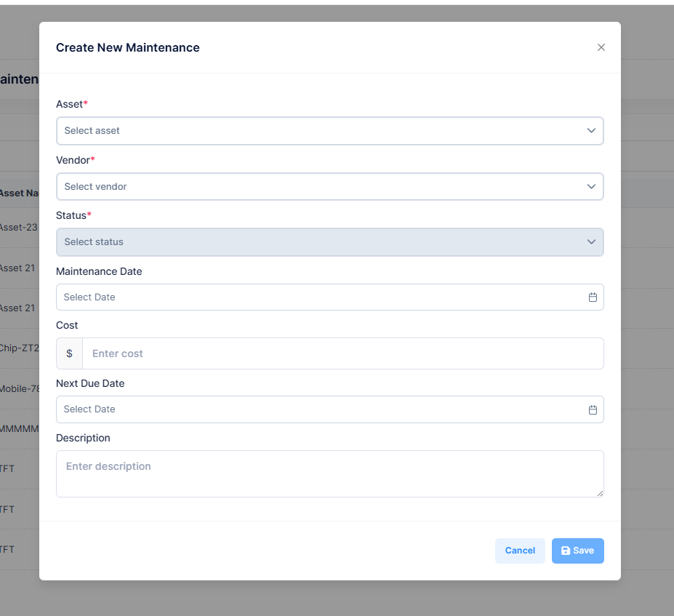Click the dollar sign cost prefix

(x=69, y=353)
